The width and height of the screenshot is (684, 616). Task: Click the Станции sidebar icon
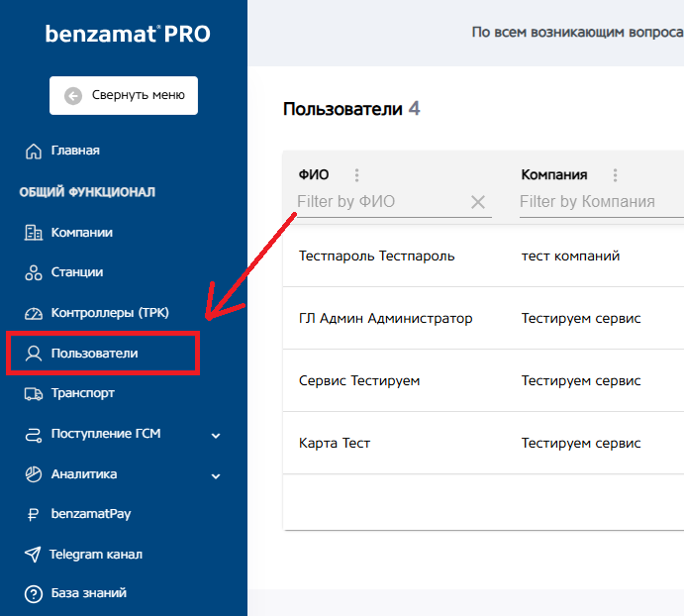(x=33, y=272)
